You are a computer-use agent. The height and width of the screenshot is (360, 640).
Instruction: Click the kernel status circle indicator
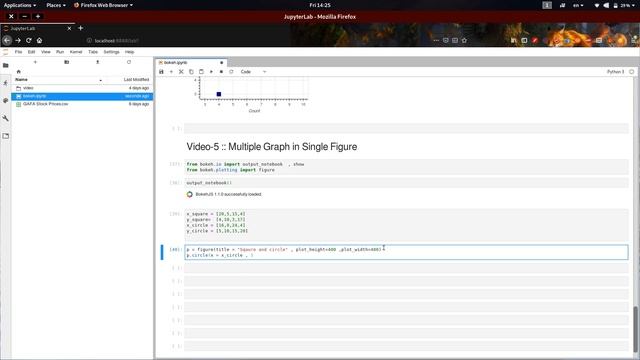(x=631, y=72)
